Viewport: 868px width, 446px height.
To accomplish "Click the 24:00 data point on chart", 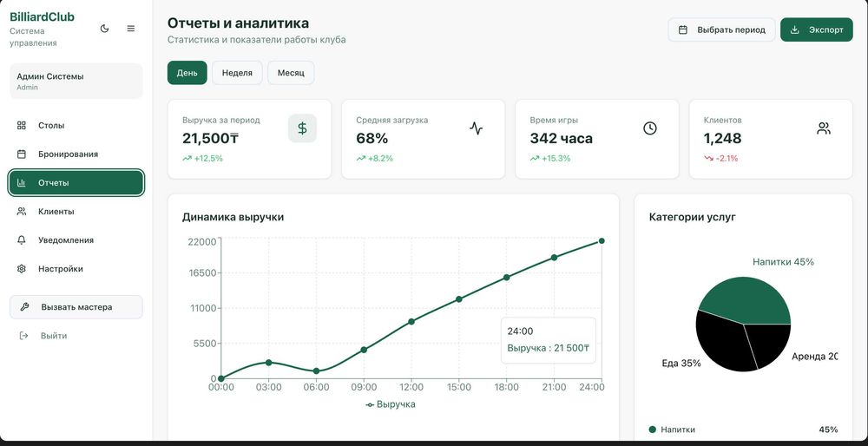I will pos(602,241).
